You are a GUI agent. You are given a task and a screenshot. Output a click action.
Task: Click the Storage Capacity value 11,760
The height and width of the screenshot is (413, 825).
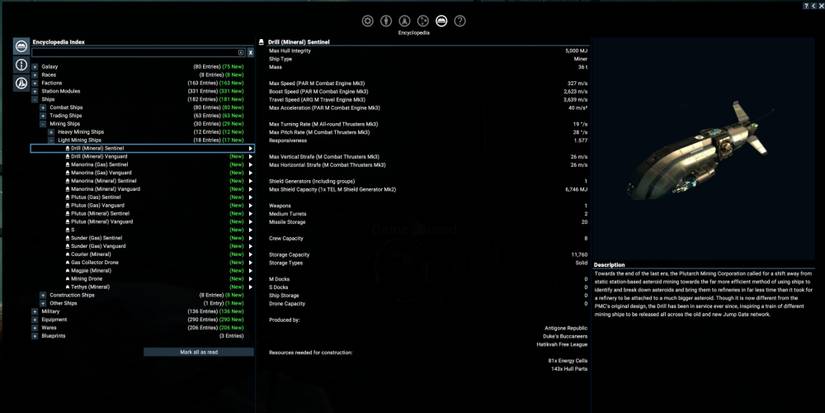pyautogui.click(x=579, y=255)
